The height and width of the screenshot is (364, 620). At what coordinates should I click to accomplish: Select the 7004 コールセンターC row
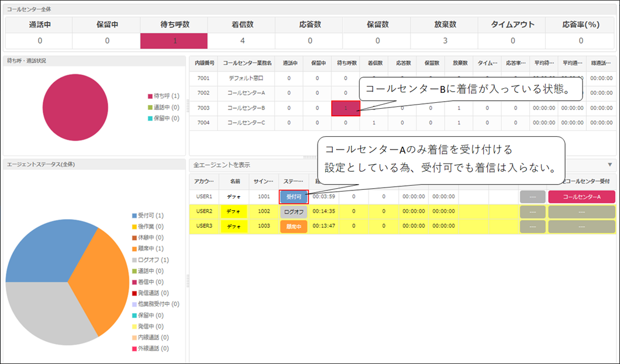point(402,123)
